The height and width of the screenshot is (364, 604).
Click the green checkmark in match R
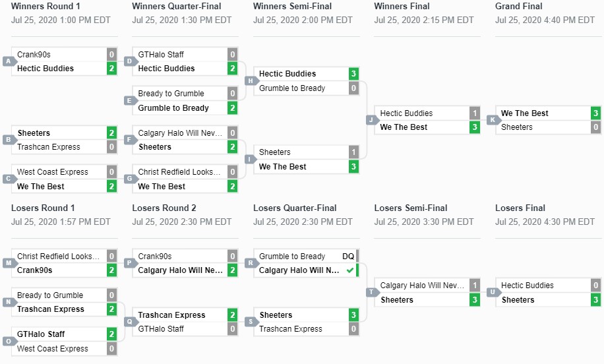[x=349, y=270]
